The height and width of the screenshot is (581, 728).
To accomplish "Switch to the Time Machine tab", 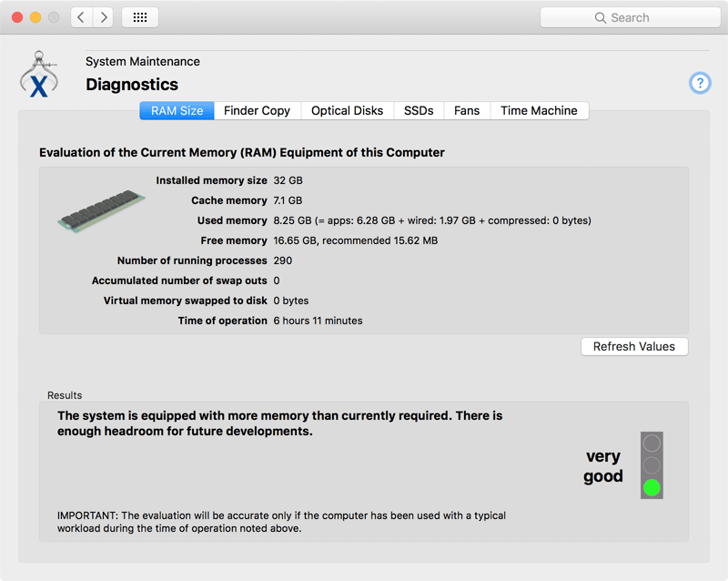I will click(x=539, y=110).
